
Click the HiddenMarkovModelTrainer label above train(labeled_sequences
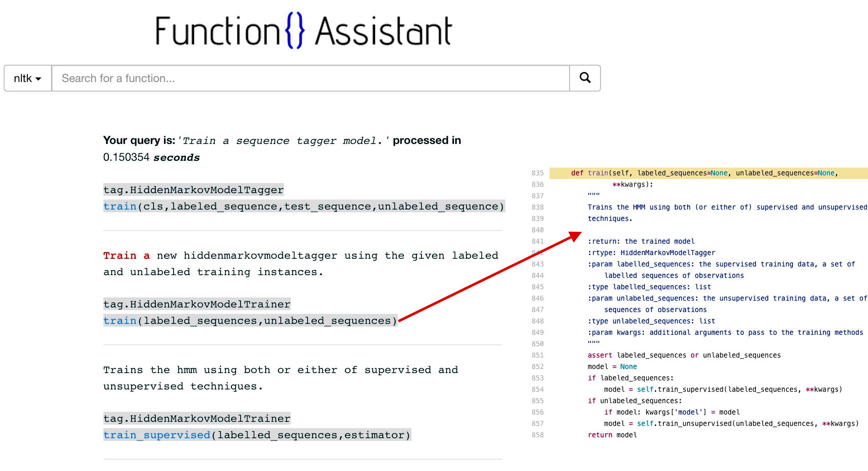click(x=197, y=304)
